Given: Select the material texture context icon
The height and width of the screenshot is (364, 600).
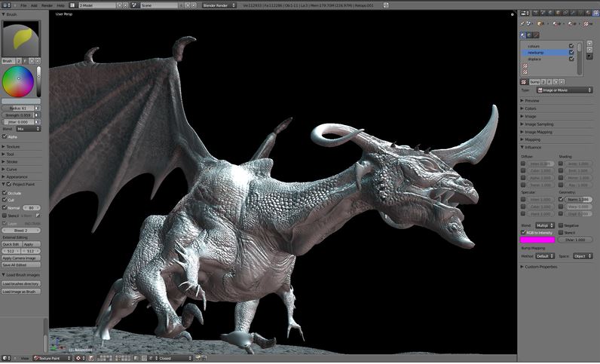Looking at the screenshot, I should click(x=523, y=35).
